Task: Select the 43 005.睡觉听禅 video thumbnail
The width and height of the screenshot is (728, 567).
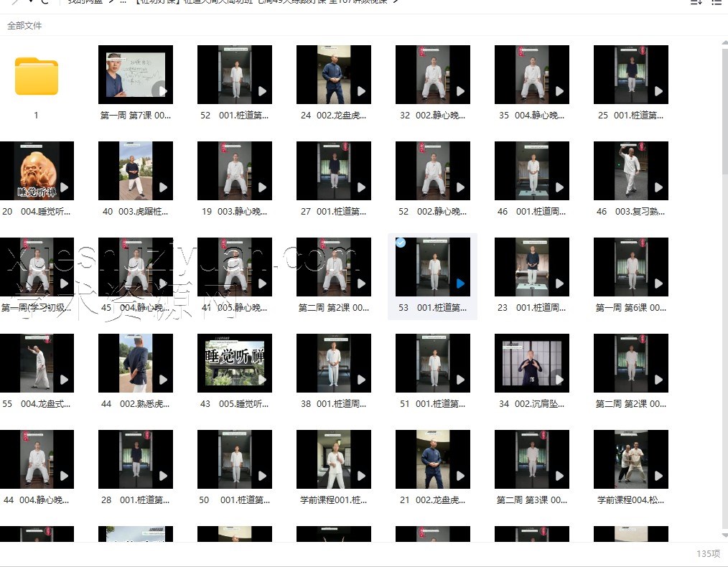Action: pos(234,362)
